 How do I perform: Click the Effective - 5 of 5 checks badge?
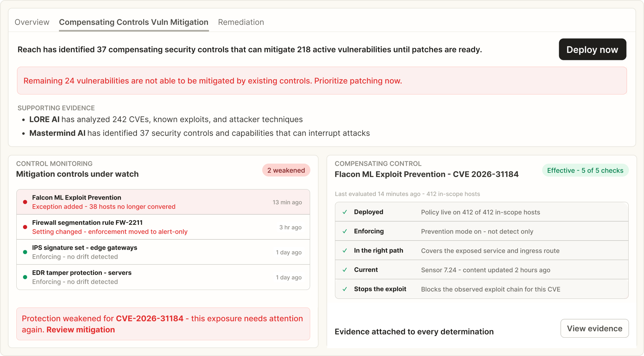585,170
